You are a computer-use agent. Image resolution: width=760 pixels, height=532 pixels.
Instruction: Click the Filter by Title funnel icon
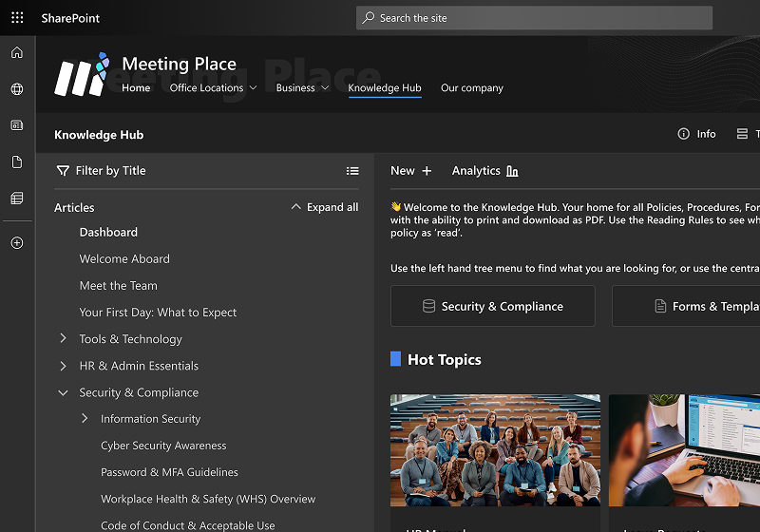pos(63,171)
